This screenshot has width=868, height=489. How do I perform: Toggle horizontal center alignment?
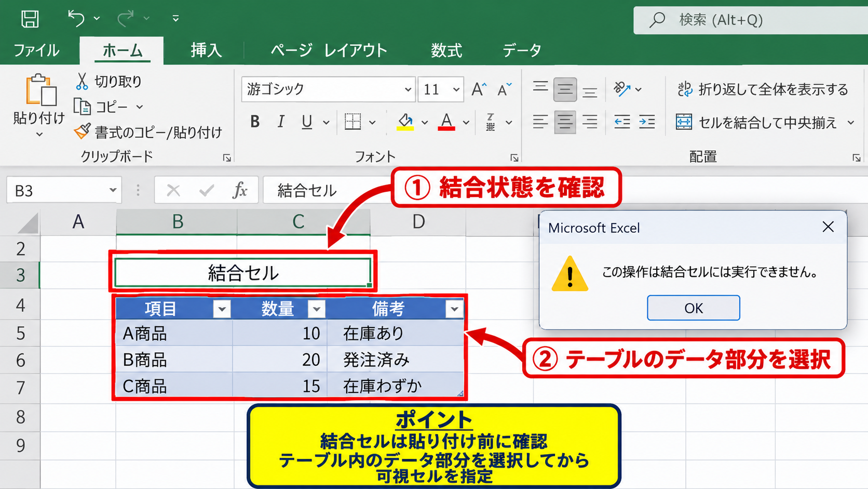(565, 122)
